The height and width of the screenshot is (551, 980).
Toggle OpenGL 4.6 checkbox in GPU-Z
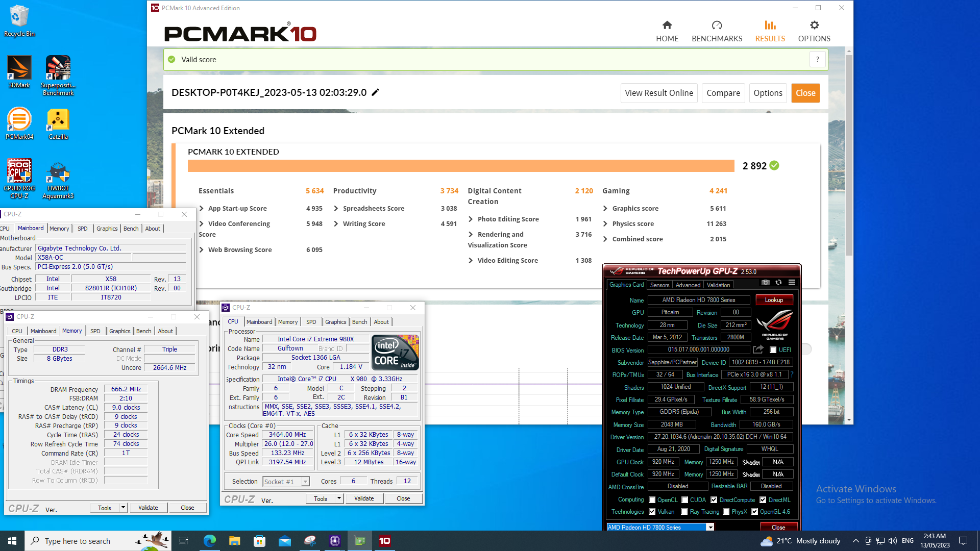(754, 512)
